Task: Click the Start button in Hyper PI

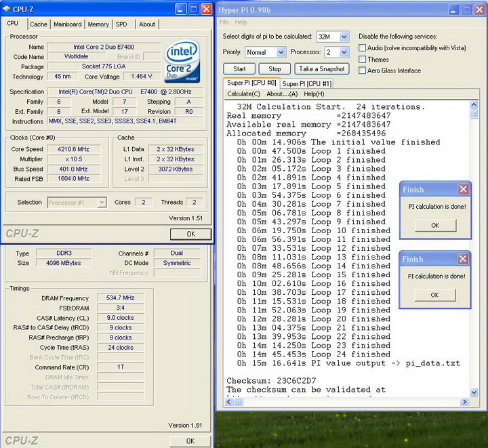Action: (239, 68)
